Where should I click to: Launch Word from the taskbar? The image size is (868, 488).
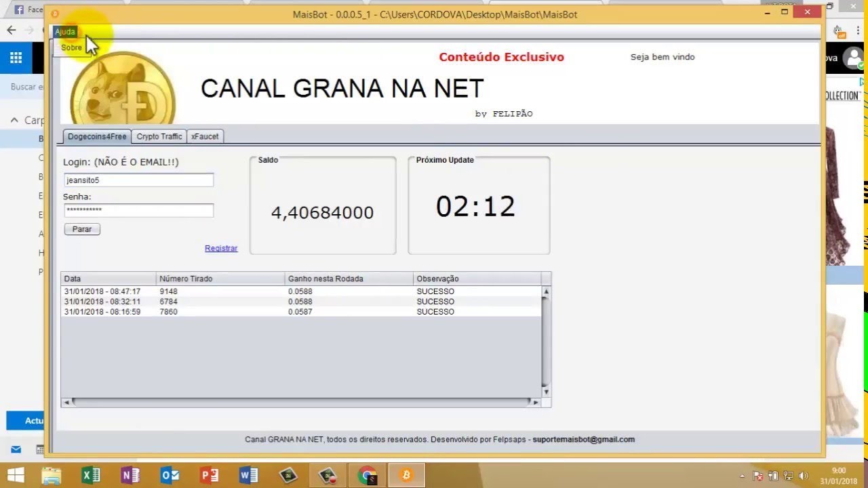[x=249, y=474]
